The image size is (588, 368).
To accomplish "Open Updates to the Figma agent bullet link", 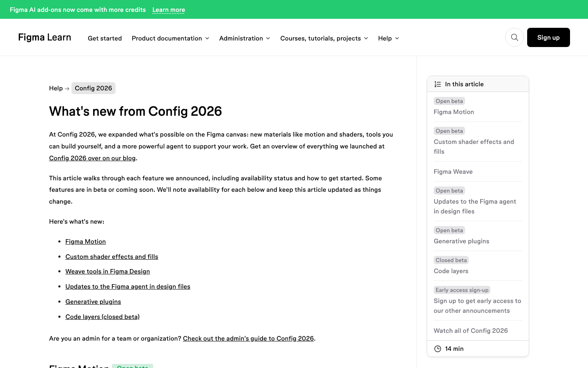I will coord(128,286).
